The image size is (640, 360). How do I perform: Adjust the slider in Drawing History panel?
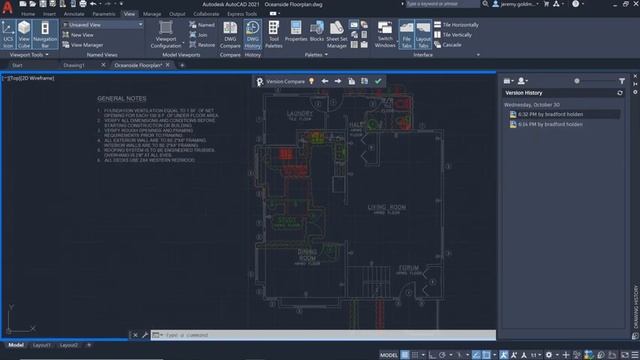[576, 81]
